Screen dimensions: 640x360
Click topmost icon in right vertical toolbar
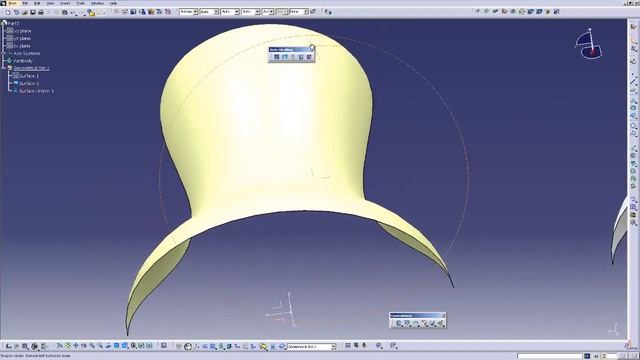pyautogui.click(x=633, y=27)
